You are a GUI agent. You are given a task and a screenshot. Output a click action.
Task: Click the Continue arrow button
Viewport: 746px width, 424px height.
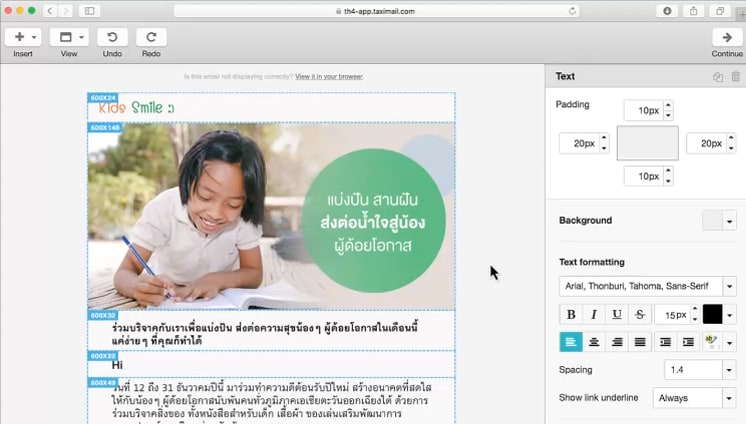(727, 37)
